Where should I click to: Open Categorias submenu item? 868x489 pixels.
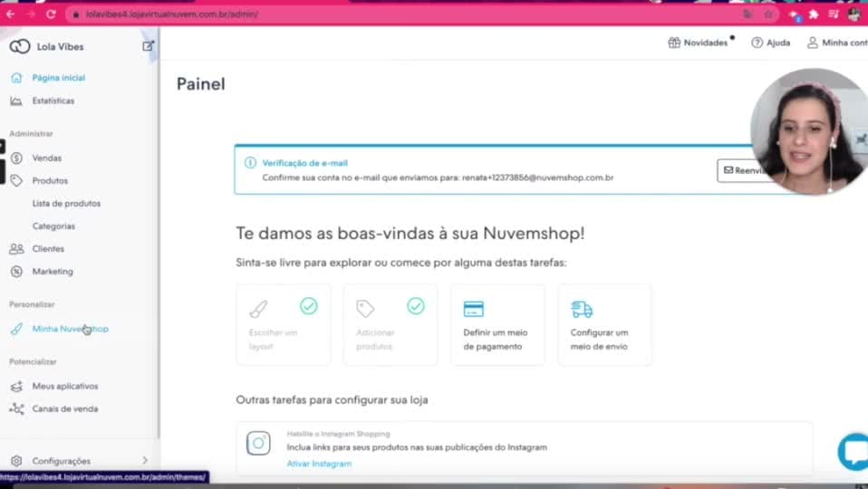click(x=53, y=226)
